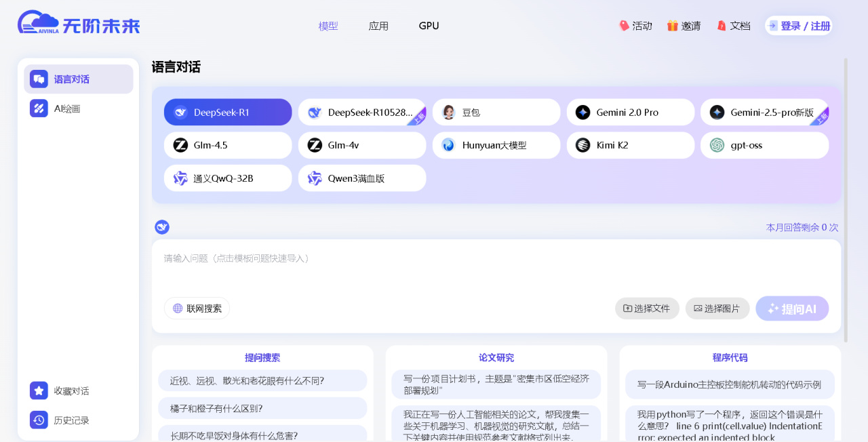
Task: Choose the Hunyuan大模型 label
Action: tap(494, 145)
